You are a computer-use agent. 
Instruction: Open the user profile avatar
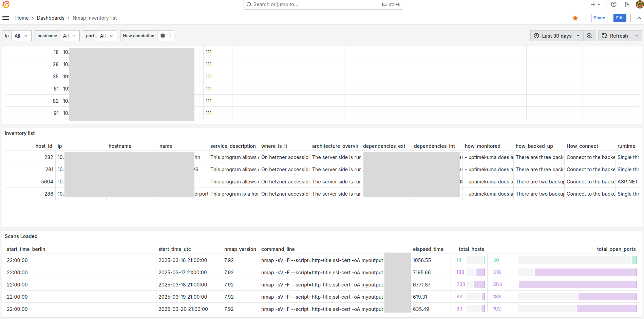click(639, 4)
